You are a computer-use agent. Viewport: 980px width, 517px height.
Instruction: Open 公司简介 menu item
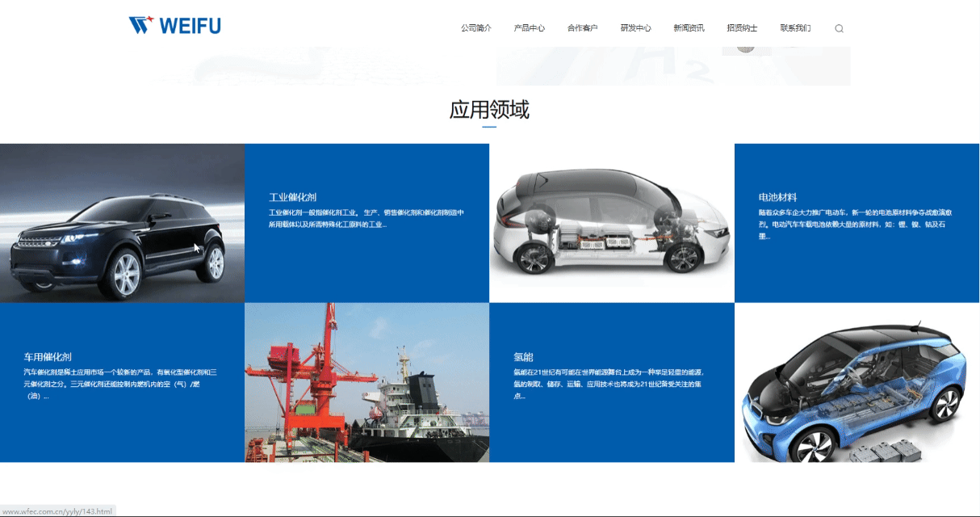pos(475,27)
